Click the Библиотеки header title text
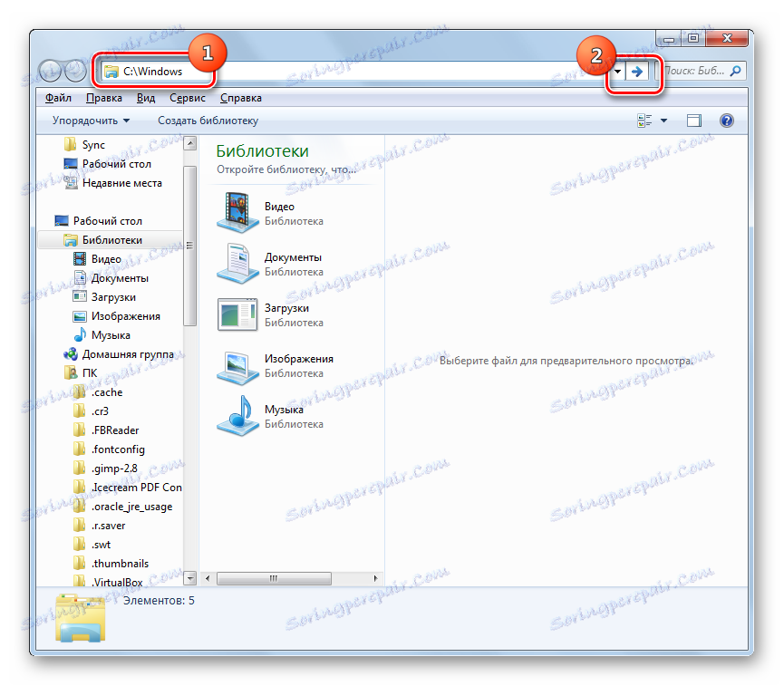Image resolution: width=784 pixels, height=686 pixels. 263,151
